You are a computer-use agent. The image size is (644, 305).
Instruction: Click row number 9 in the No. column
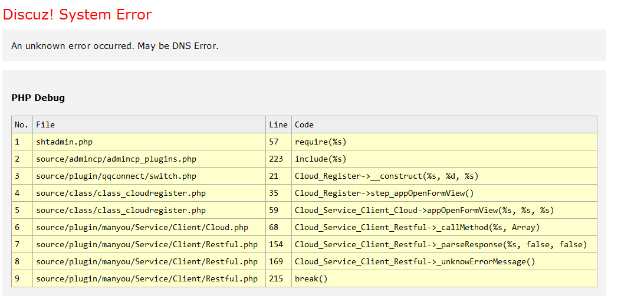[x=17, y=278]
